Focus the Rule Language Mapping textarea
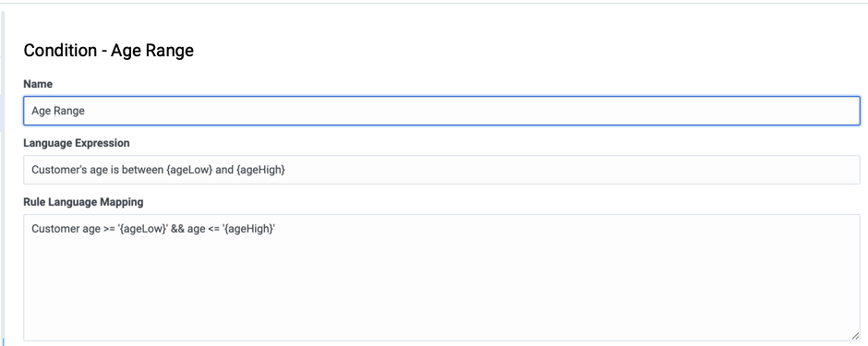 pos(441,278)
